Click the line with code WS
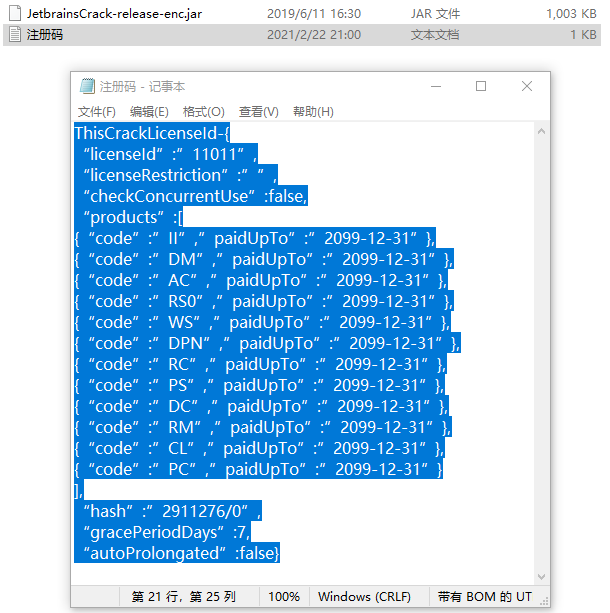 [x=262, y=322]
